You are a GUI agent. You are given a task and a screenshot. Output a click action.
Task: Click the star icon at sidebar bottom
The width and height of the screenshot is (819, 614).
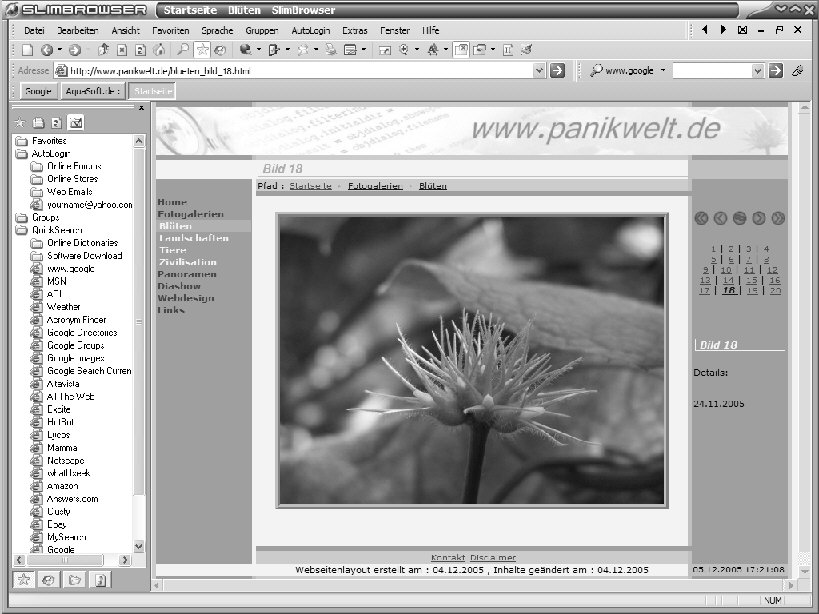[23, 579]
